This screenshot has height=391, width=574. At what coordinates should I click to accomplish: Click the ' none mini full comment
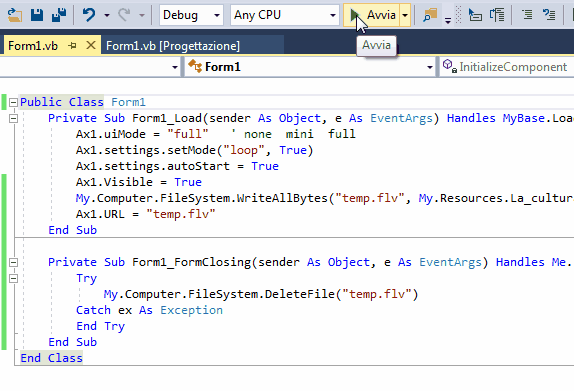[293, 134]
